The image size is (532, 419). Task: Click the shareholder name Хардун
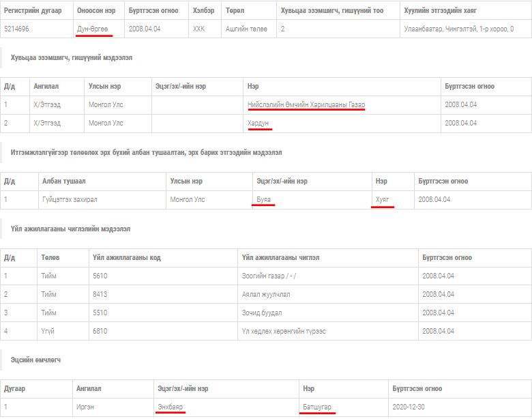(259, 123)
